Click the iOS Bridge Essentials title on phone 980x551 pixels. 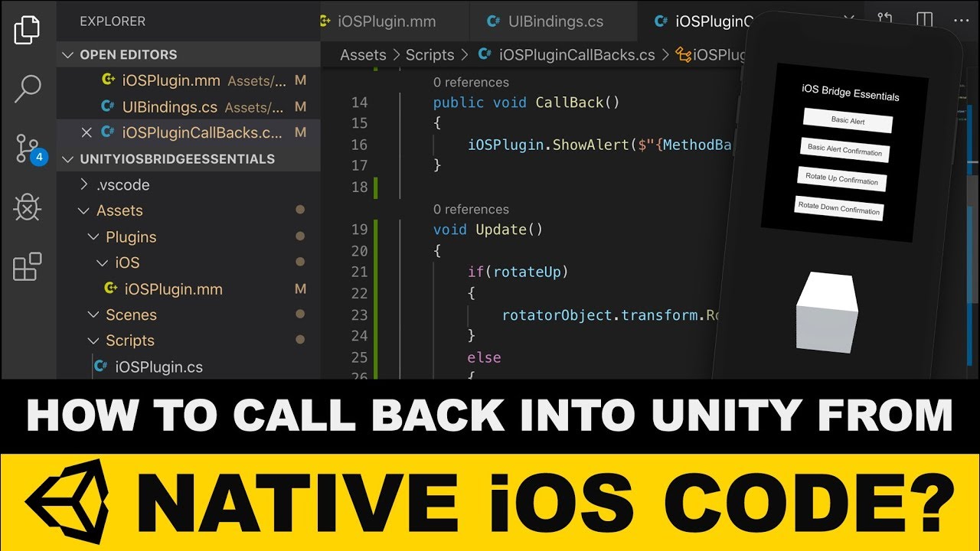850,93
